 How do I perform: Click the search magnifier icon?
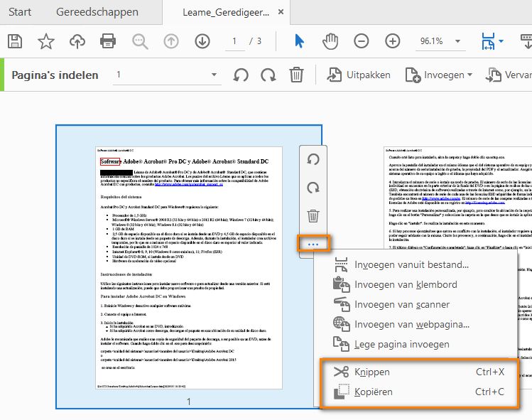pos(140,41)
